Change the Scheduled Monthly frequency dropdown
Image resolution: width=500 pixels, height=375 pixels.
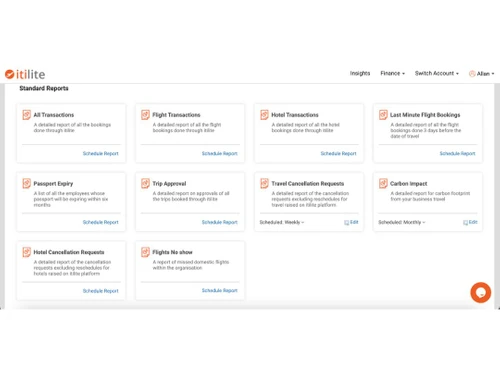[x=402, y=222]
